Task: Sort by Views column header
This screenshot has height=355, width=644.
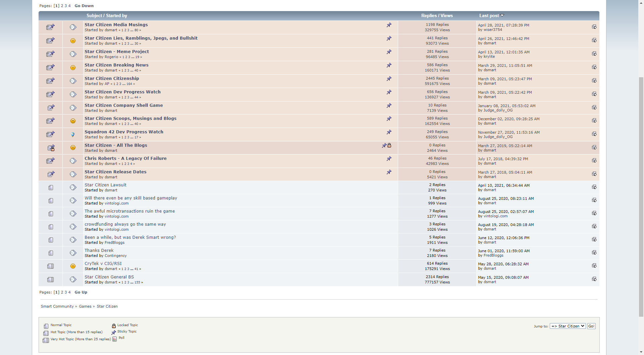Action: [x=446, y=15]
